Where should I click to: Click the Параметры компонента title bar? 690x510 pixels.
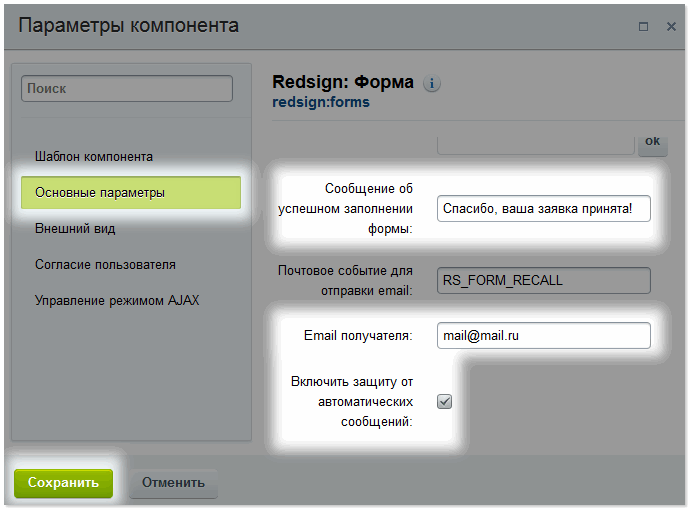click(300, 26)
